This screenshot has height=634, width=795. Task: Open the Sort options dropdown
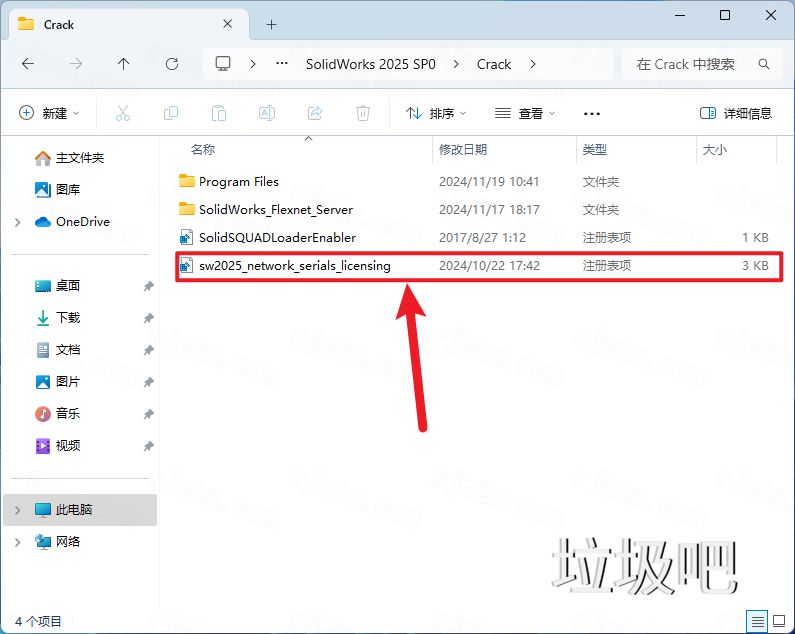click(436, 113)
